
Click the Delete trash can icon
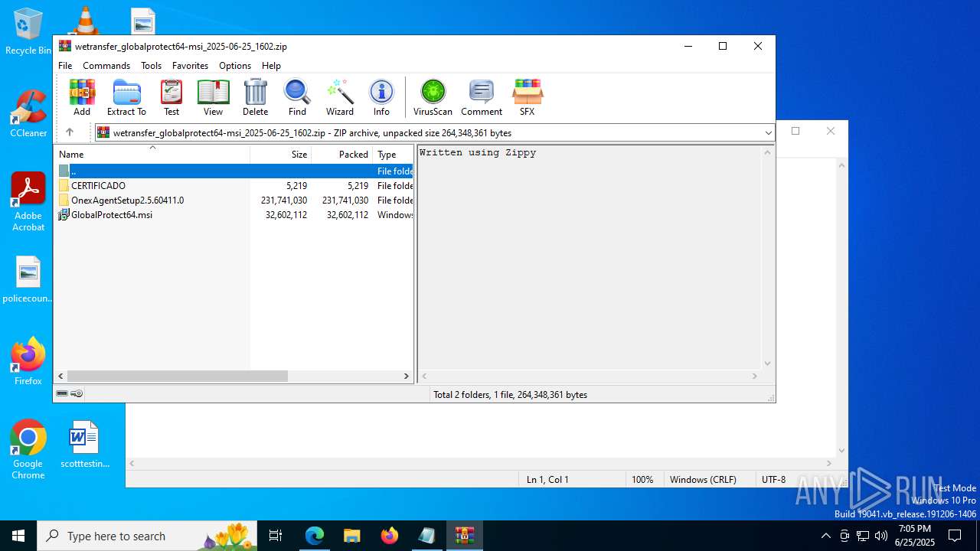[255, 97]
